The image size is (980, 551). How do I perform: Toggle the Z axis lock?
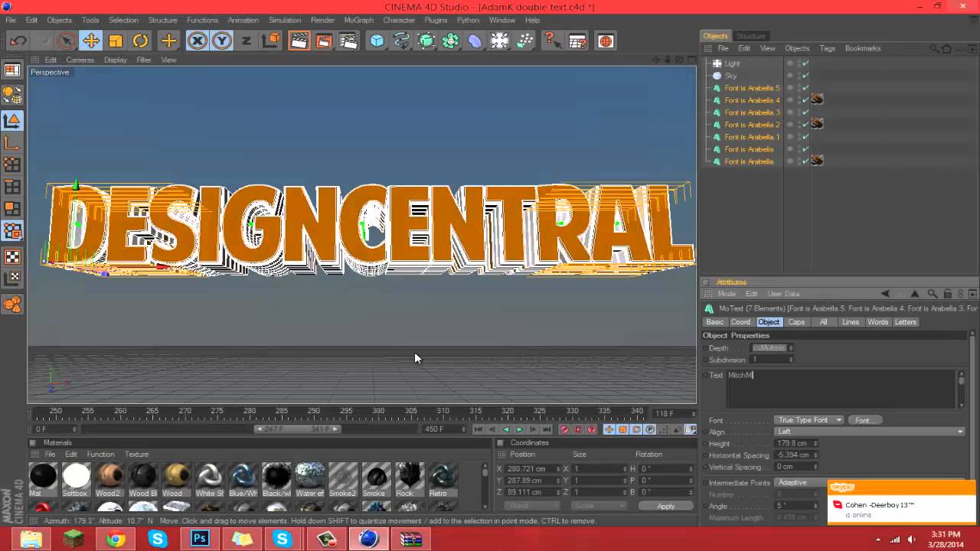[247, 41]
